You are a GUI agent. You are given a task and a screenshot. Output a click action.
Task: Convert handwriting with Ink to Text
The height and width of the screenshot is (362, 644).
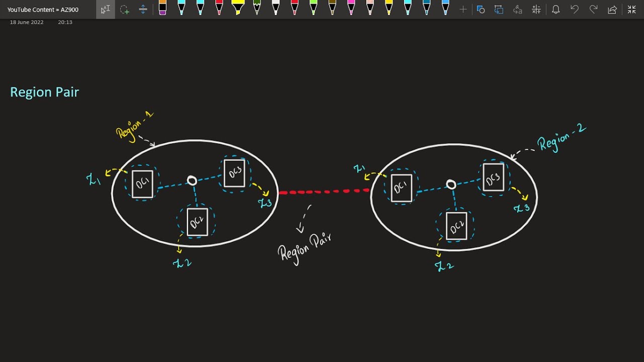[x=517, y=10]
